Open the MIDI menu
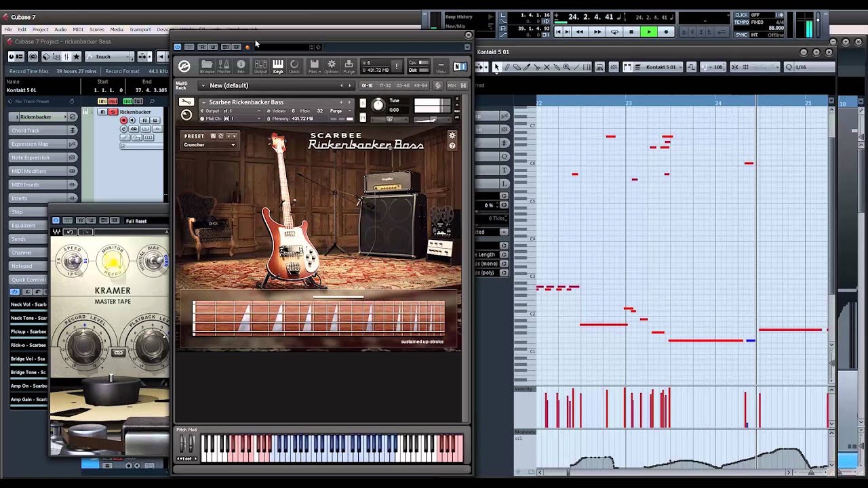This screenshot has width=868, height=488. coord(78,30)
